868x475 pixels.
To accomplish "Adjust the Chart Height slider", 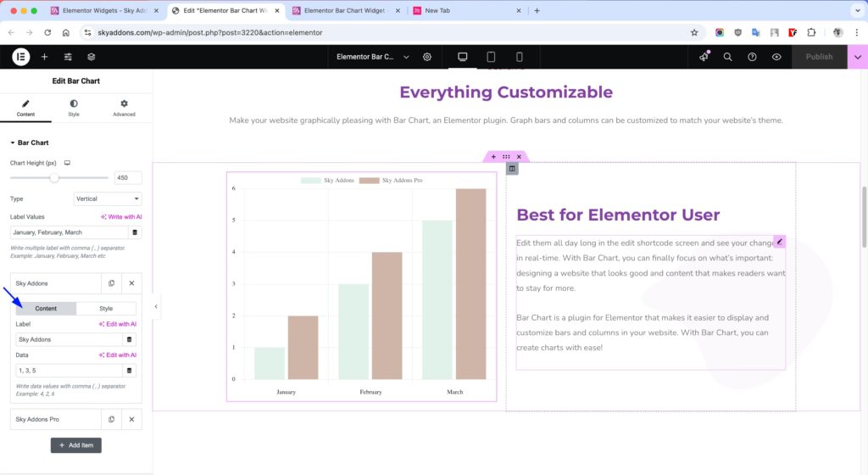I will click(54, 178).
